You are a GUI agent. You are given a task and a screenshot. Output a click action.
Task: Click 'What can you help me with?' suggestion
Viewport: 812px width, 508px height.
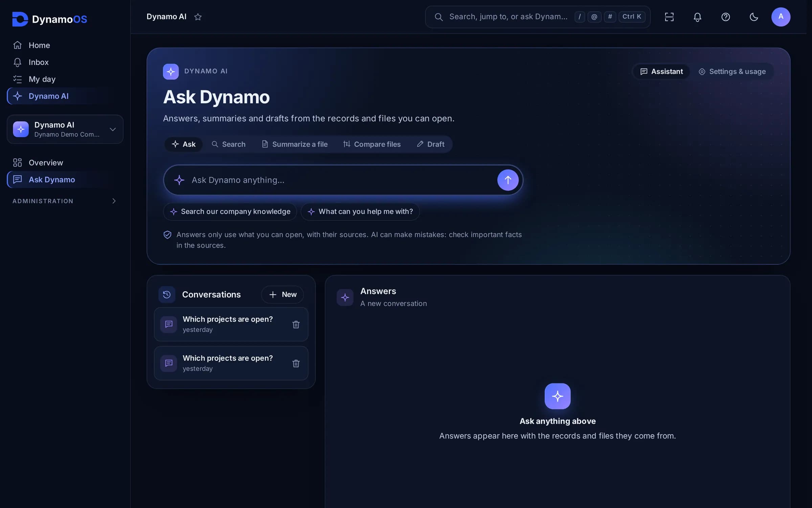point(360,212)
